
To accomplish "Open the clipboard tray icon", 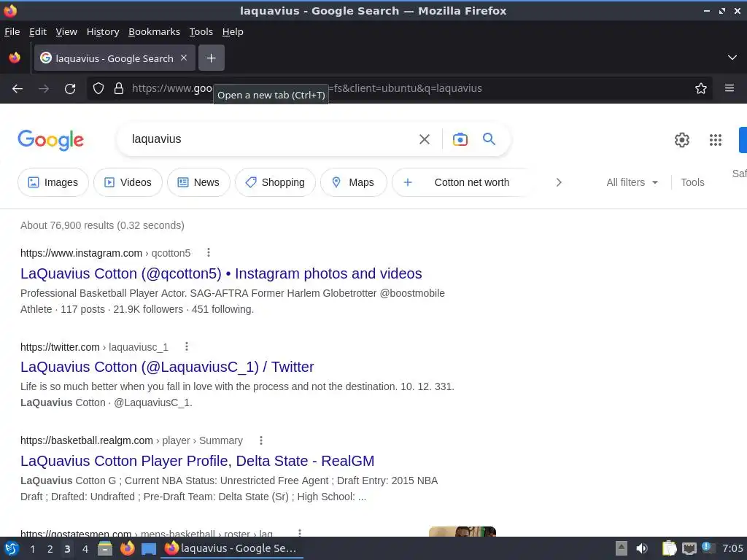I will [x=669, y=548].
